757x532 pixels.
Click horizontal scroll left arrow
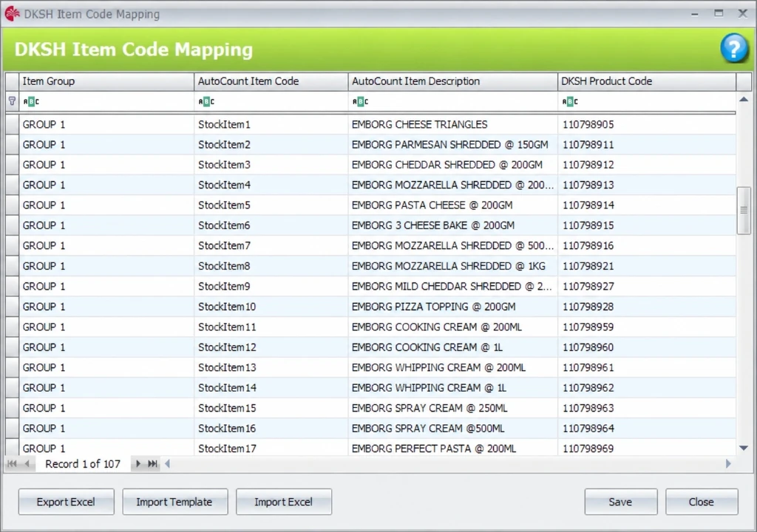click(168, 463)
